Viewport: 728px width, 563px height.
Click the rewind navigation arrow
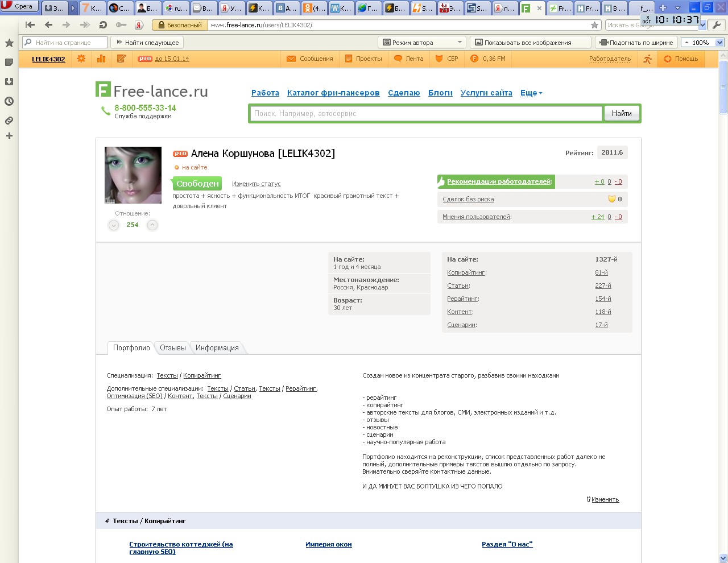[30, 25]
